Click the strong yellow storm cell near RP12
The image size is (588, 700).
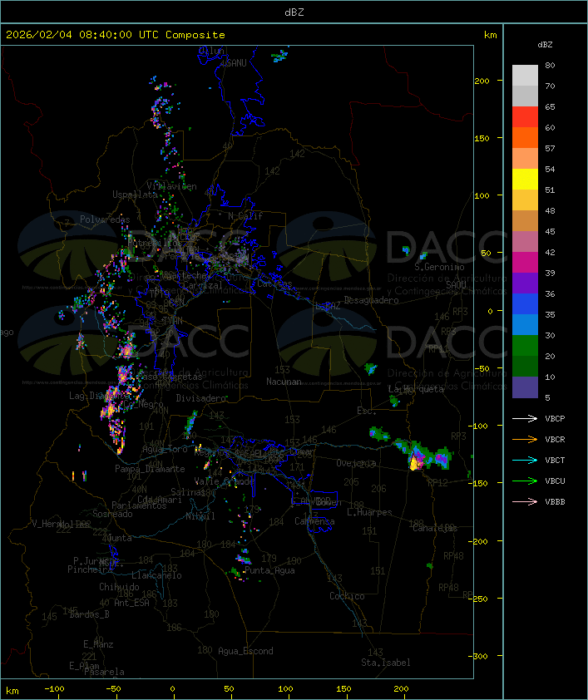(x=415, y=462)
